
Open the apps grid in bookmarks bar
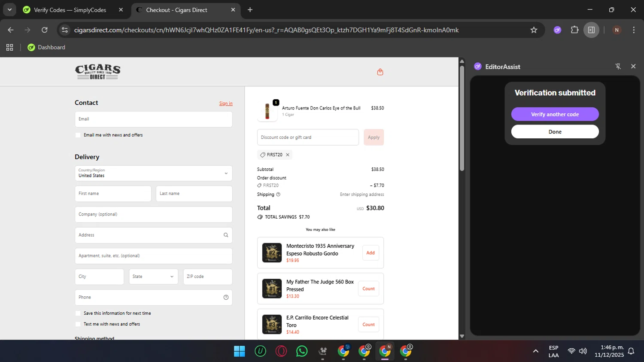click(x=9, y=47)
